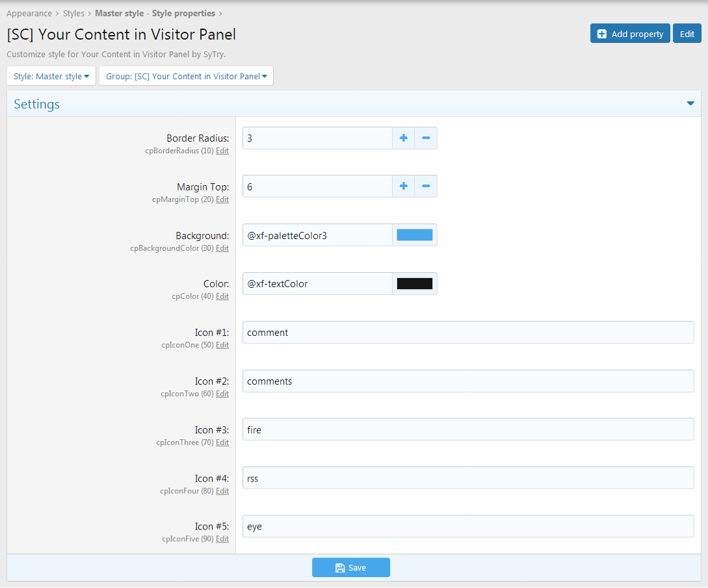Increase the Border Radius value with plus
The width and height of the screenshot is (708, 588).
pyautogui.click(x=403, y=138)
